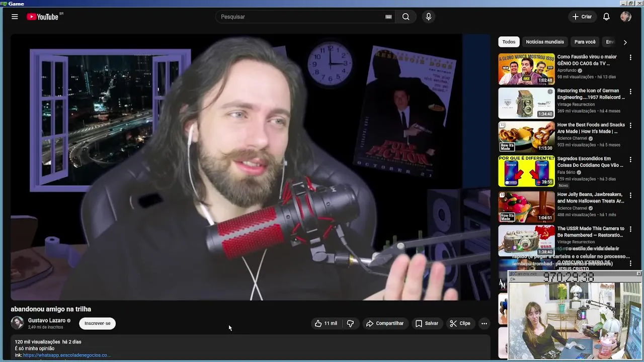Open the Segredos Escondidos video thumbnail
Screen dimensions: 644x362
[x=526, y=171]
